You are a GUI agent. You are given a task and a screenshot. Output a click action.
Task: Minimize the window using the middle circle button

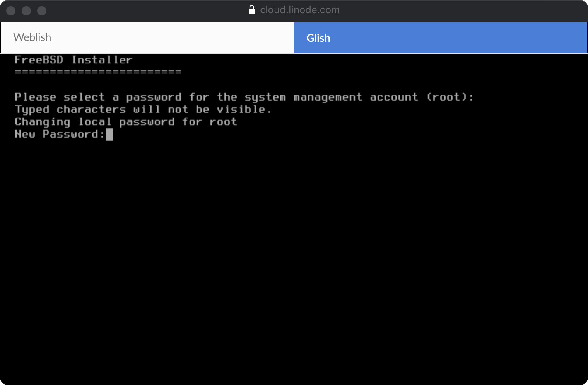point(26,11)
